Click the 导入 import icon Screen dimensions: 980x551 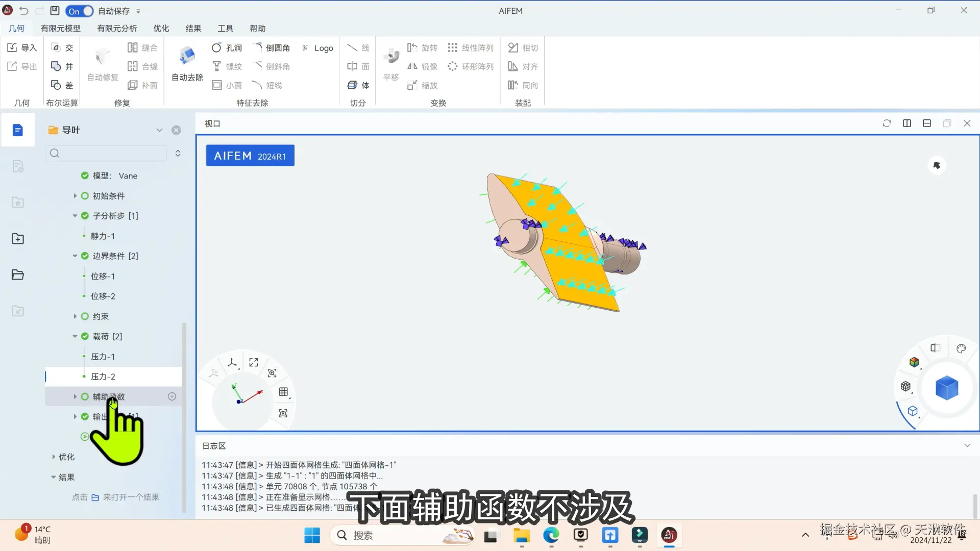[x=13, y=47]
